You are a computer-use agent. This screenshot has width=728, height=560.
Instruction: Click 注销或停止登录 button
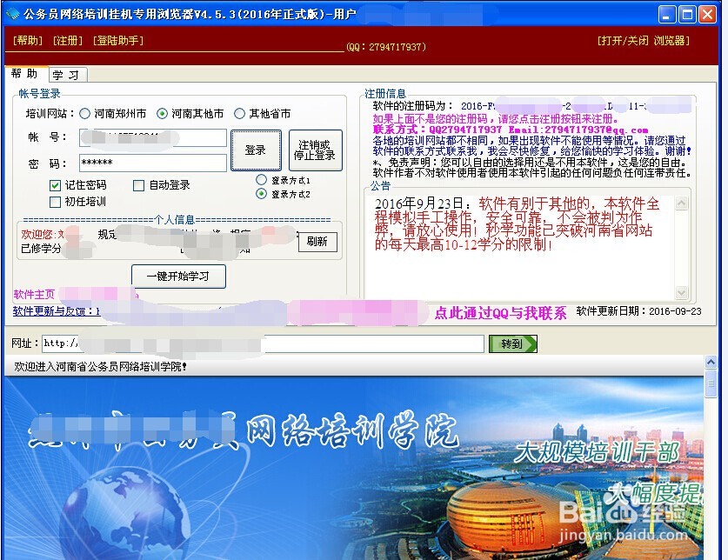(x=315, y=150)
